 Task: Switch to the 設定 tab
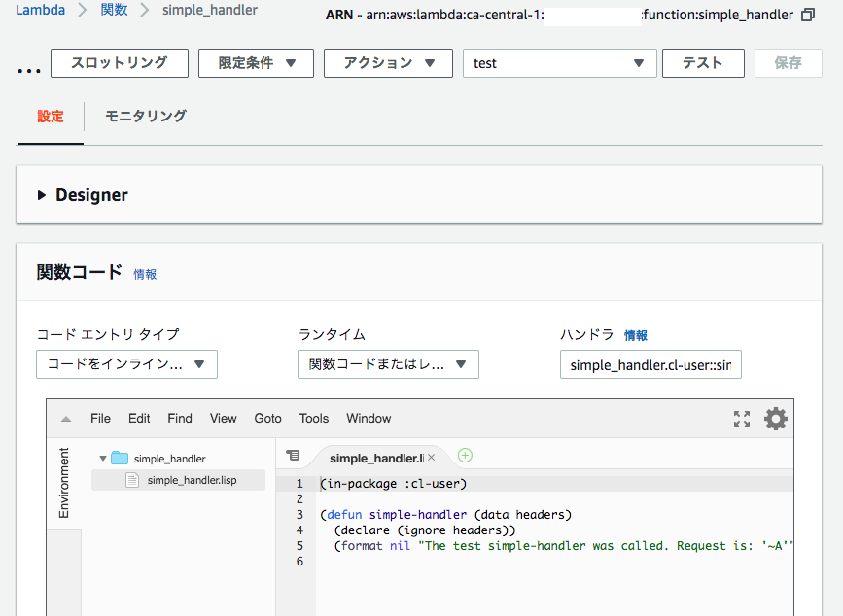click(51, 117)
